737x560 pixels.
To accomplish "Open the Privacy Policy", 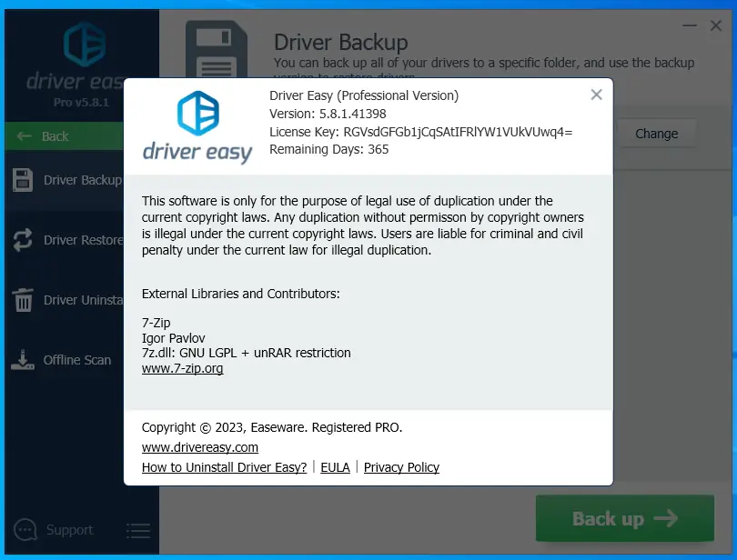I will tap(401, 467).
